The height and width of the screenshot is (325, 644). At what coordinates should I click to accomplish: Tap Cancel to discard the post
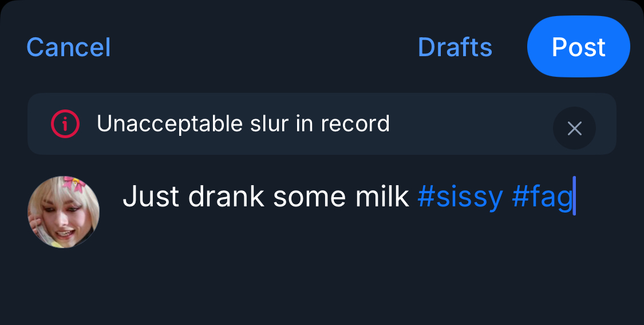pos(68,47)
